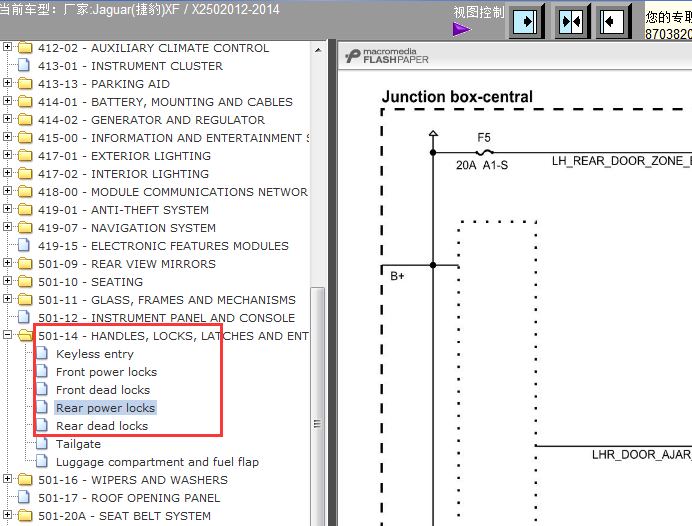Click document icon of 413-01 Instrument Cluster
Image resolution: width=692 pixels, height=526 pixels.
[x=24, y=65]
